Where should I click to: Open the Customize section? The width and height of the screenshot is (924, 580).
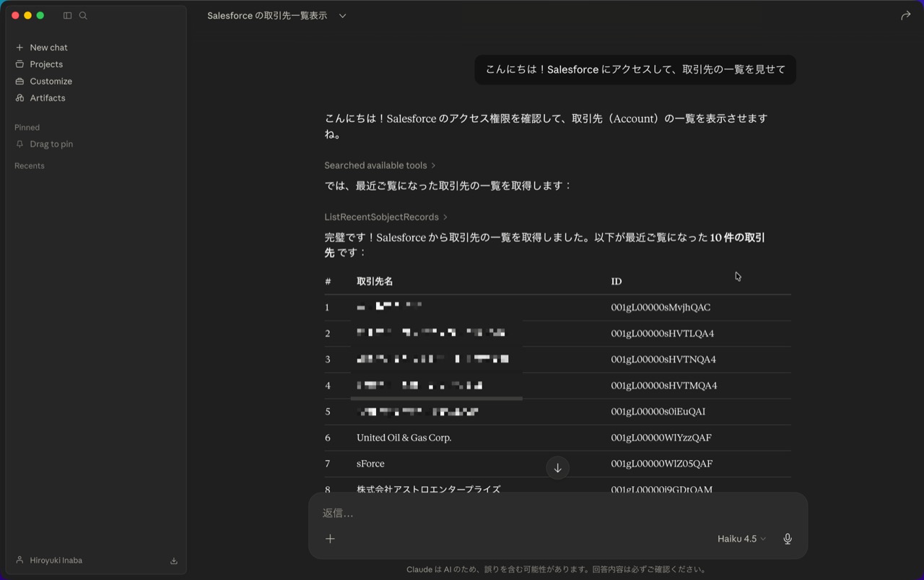(x=51, y=81)
